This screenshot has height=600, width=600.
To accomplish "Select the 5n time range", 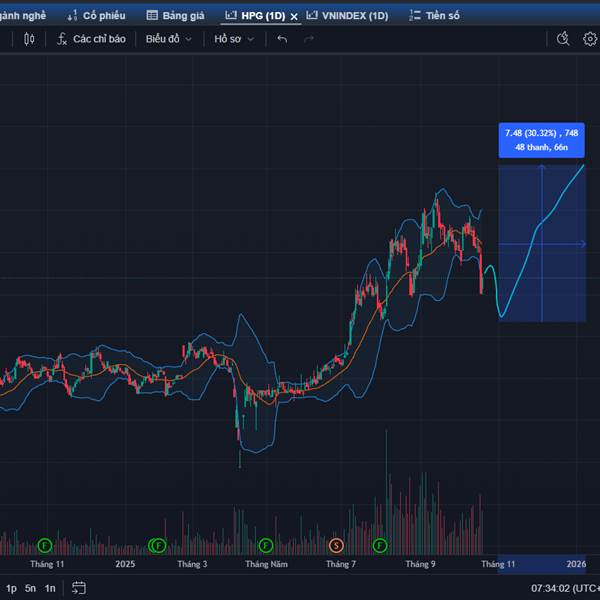I will (31, 588).
